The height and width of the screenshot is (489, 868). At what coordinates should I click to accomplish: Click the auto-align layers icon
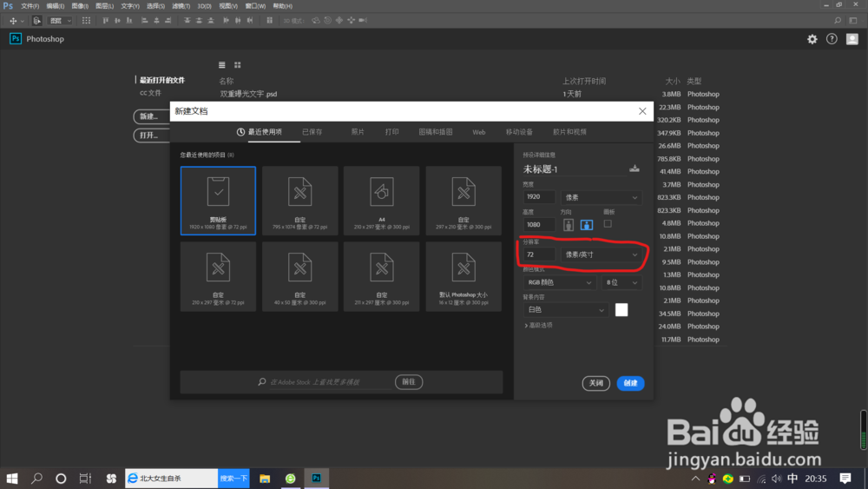coord(270,21)
